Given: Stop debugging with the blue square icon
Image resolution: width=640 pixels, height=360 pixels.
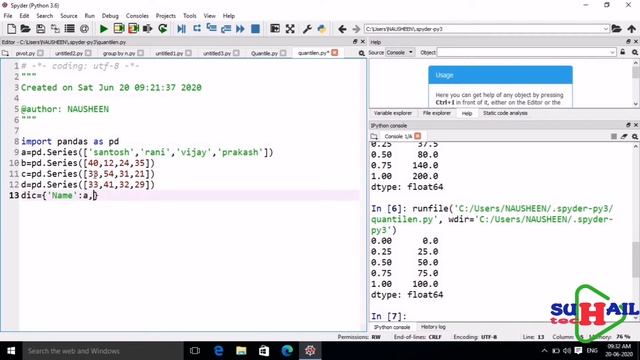Looking at the screenshot, I should point(256,29).
